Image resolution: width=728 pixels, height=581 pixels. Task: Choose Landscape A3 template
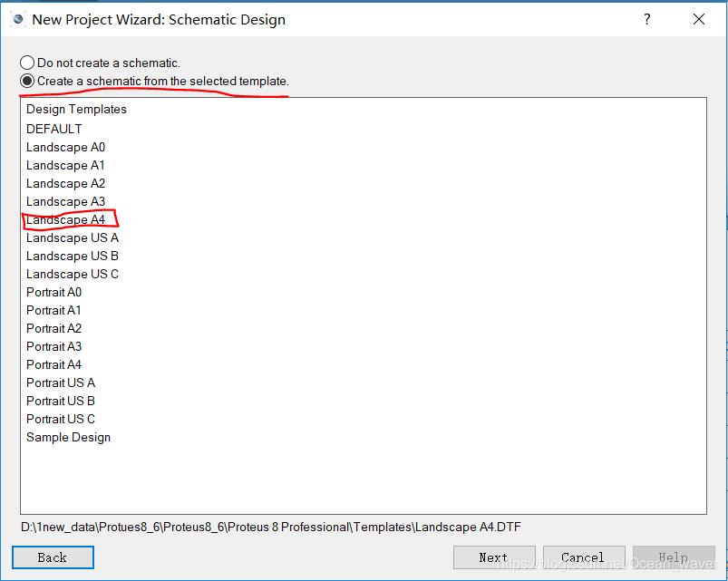coord(65,201)
